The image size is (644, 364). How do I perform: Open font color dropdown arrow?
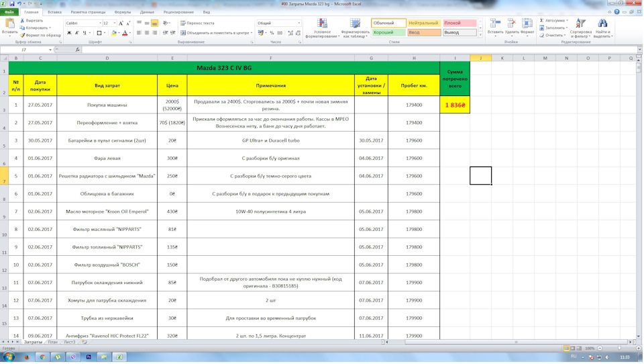pos(129,33)
